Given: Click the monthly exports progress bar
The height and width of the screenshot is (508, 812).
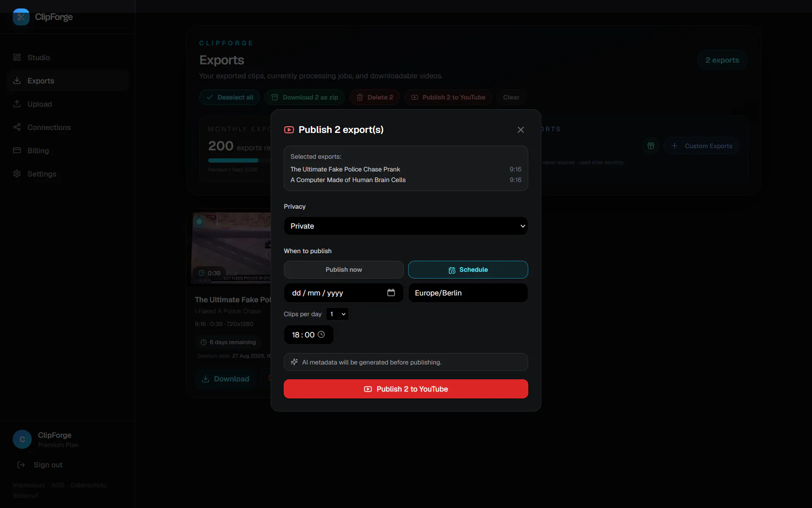Looking at the screenshot, I should click(x=239, y=160).
